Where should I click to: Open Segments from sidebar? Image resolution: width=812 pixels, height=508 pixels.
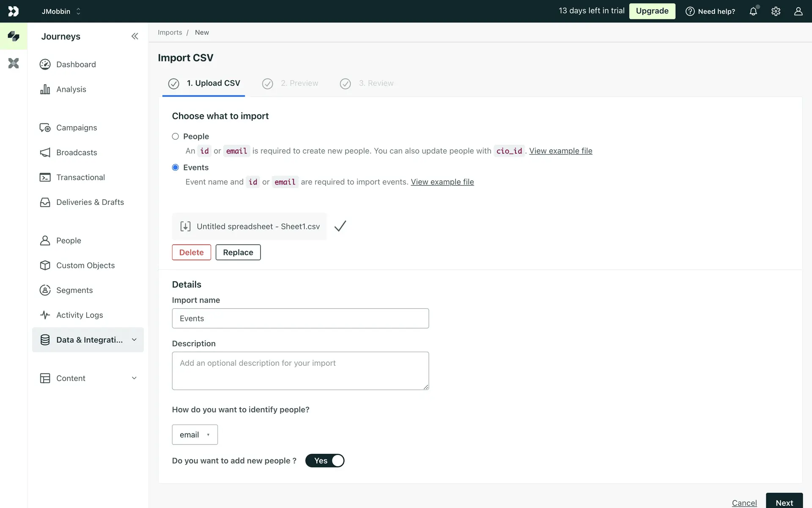pos(74,290)
